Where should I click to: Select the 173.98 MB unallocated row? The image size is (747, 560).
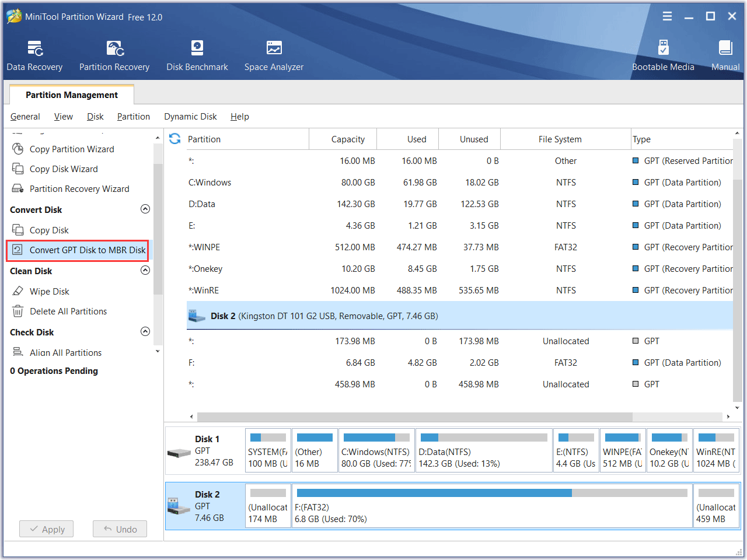click(x=460, y=341)
